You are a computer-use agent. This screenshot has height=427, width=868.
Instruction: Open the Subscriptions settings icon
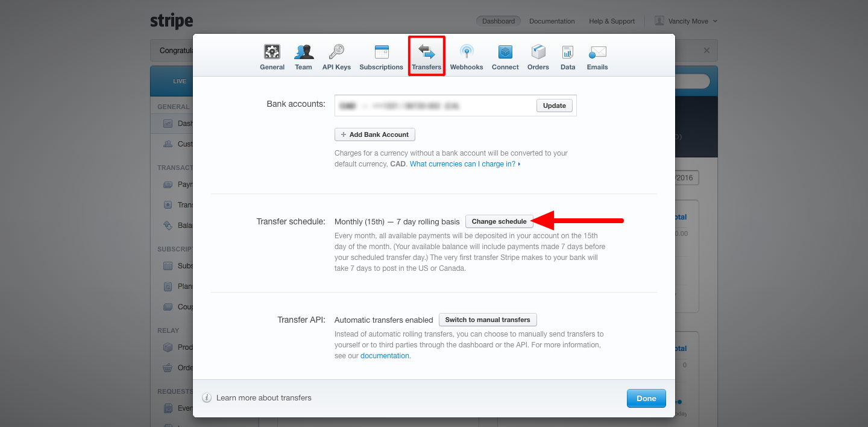(381, 52)
